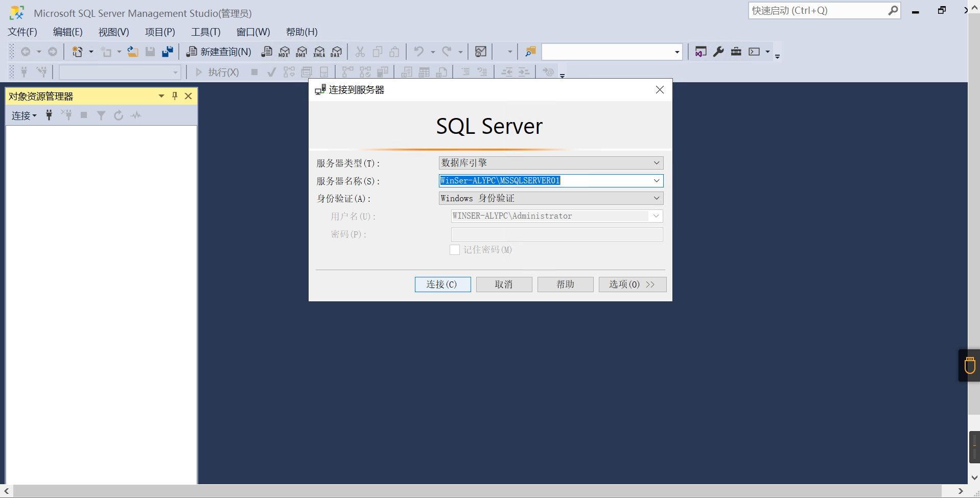Click the Database Engine Query icon
This screenshot has width=980, height=498.
click(267, 52)
